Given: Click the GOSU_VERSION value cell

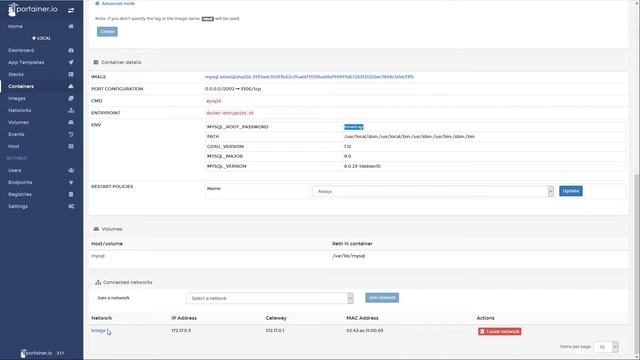Looking at the screenshot, I should tap(347, 147).
